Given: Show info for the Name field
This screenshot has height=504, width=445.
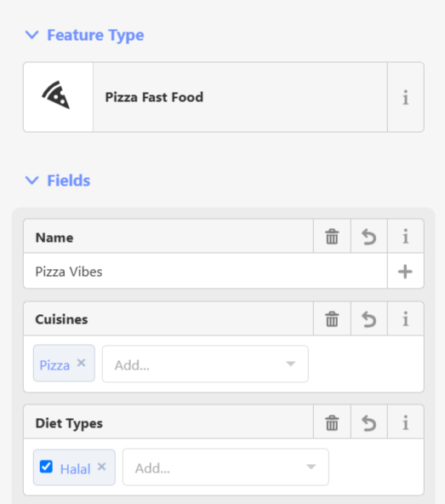Looking at the screenshot, I should (406, 237).
